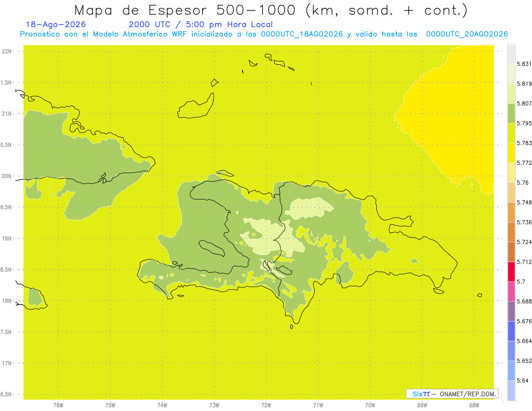Click the "Sisπ – ONAMET/REP.DOM." label box
Viewport: 532px width, 411px height.
point(452,394)
